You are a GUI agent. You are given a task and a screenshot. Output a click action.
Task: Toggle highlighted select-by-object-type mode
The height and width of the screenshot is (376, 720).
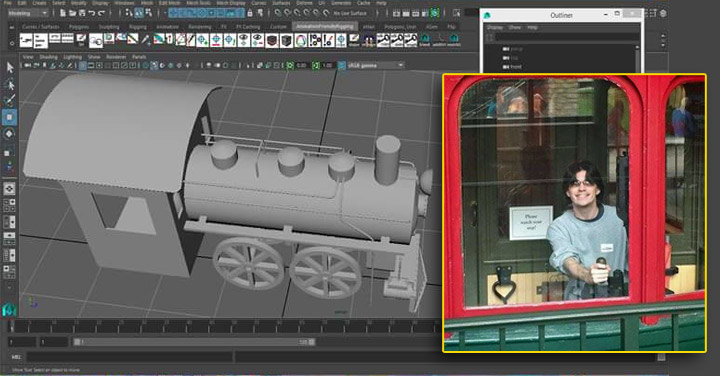[139, 13]
